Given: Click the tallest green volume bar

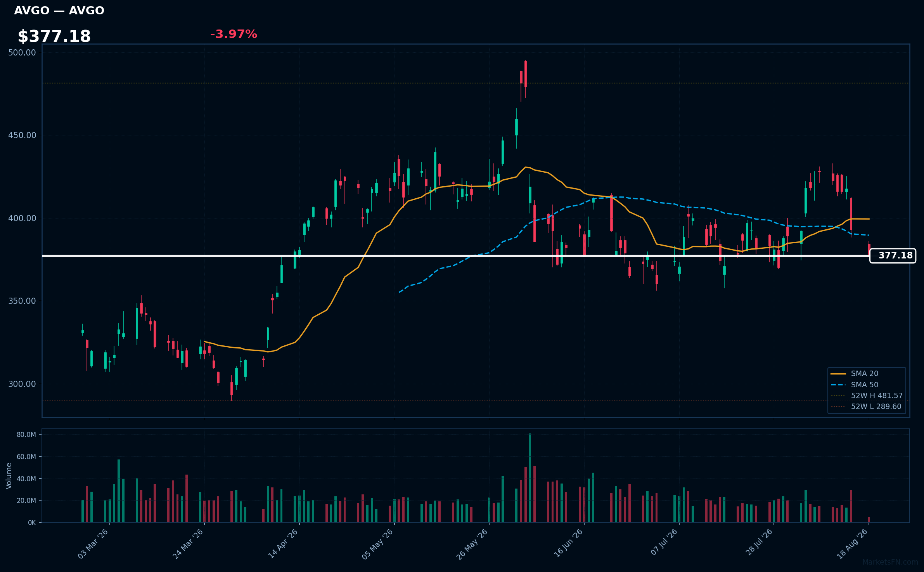Looking at the screenshot, I should 530,478.
